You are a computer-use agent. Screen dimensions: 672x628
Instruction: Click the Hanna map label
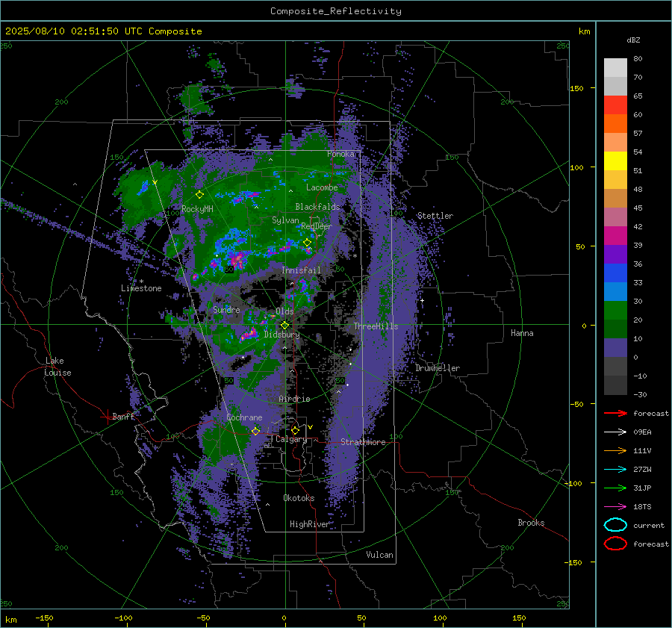pyautogui.click(x=522, y=333)
